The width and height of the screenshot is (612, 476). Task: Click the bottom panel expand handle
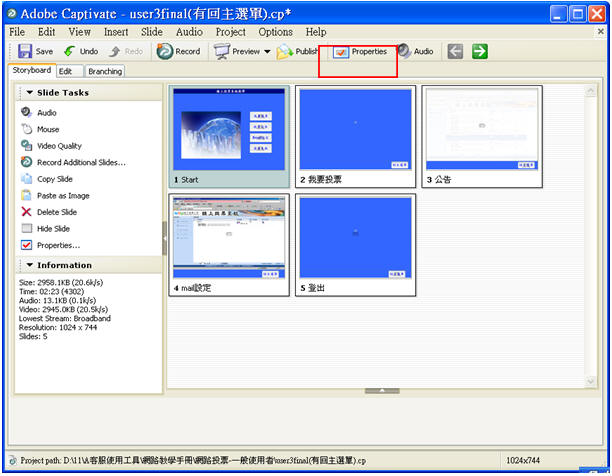(382, 391)
